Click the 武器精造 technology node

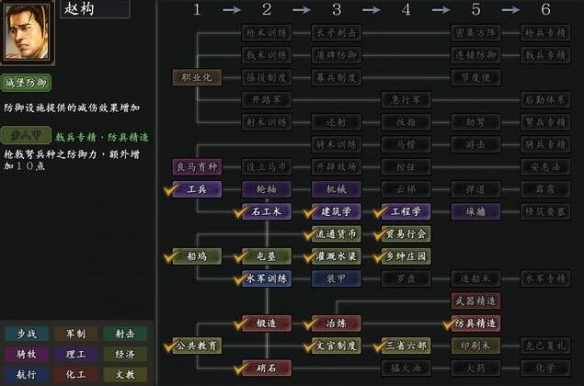pyautogui.click(x=476, y=301)
